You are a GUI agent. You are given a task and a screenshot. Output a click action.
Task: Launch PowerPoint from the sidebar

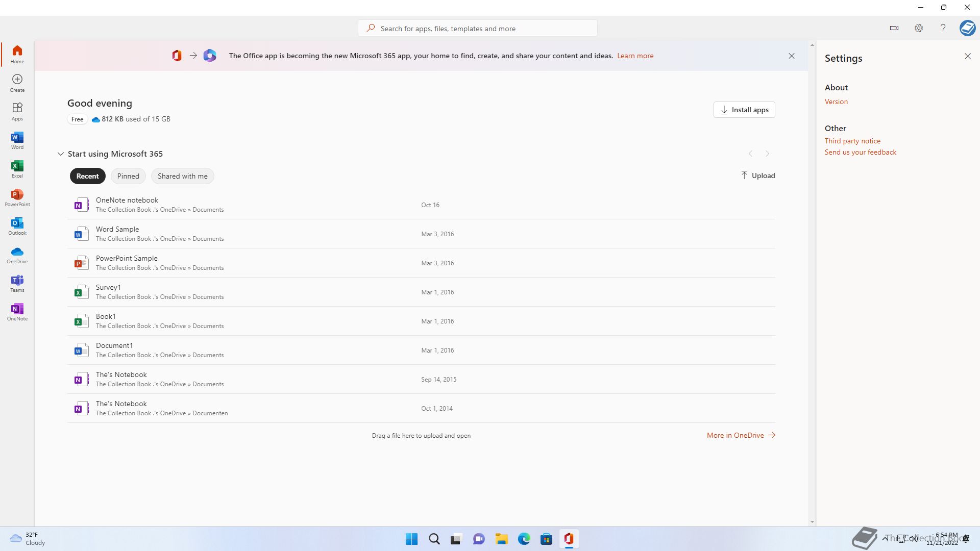[x=17, y=197]
